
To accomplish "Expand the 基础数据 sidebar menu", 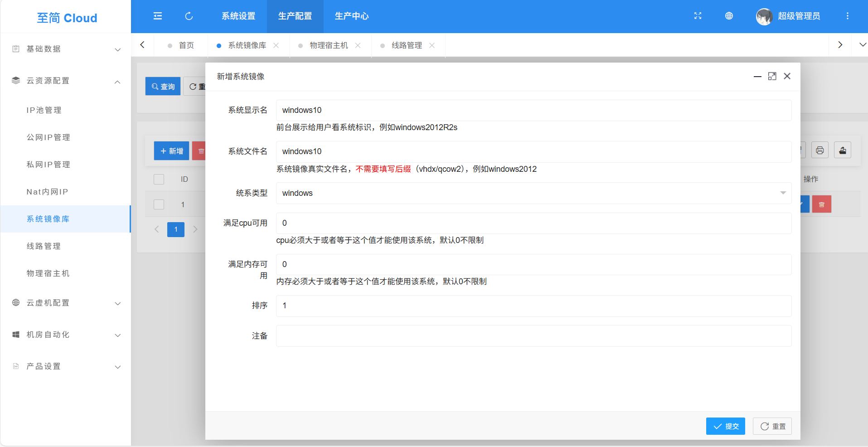I will (66, 49).
